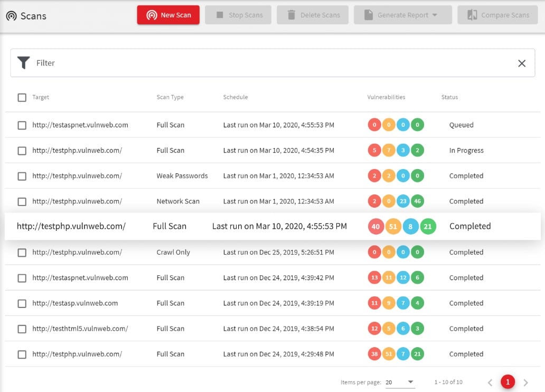This screenshot has height=392, width=545.
Task: Sort by the Target column header
Action: pyautogui.click(x=41, y=97)
